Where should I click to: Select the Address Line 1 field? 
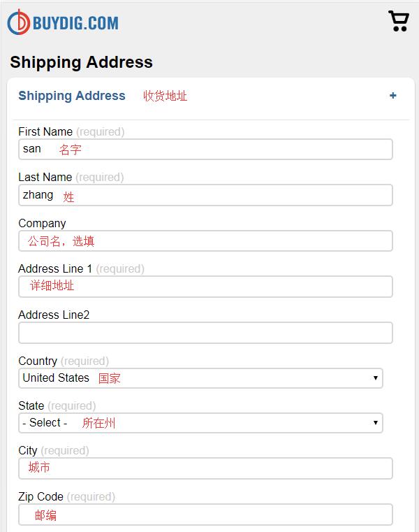coord(205,287)
